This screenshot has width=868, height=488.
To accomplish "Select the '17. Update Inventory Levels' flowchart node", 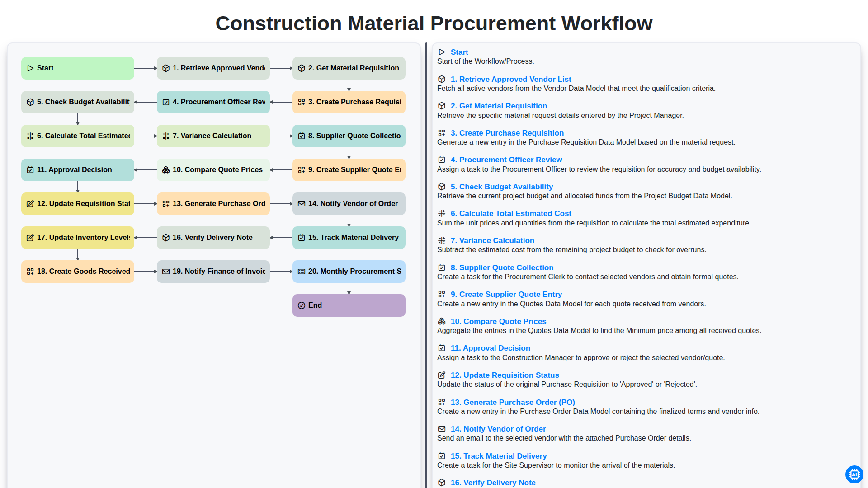I will pyautogui.click(x=78, y=238).
